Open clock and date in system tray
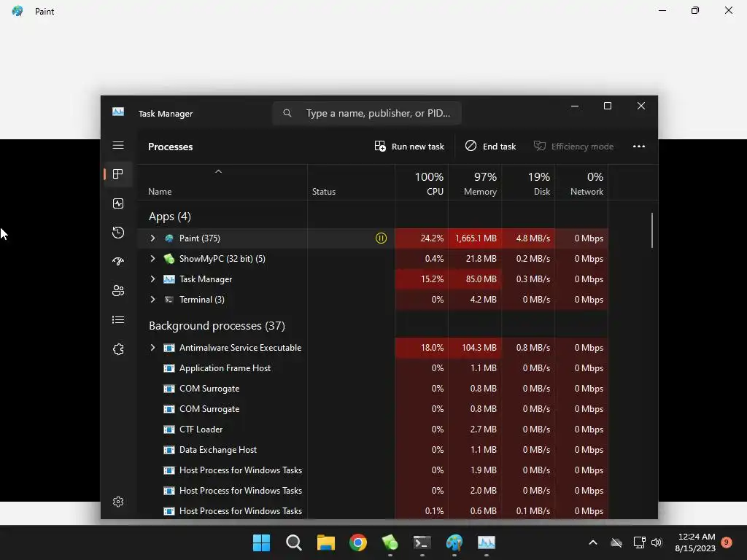The image size is (747, 560). click(695, 542)
